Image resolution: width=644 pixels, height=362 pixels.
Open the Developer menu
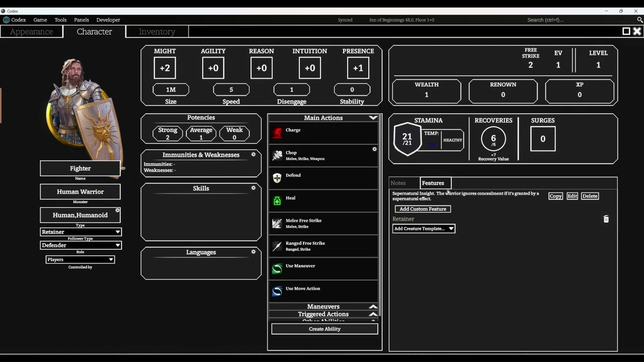[x=108, y=20]
